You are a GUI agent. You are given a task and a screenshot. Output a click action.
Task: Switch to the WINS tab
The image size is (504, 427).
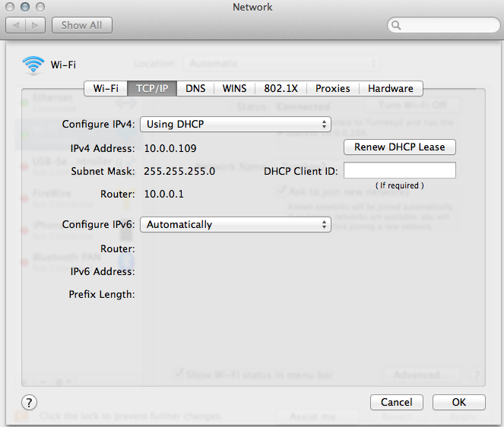coord(234,88)
